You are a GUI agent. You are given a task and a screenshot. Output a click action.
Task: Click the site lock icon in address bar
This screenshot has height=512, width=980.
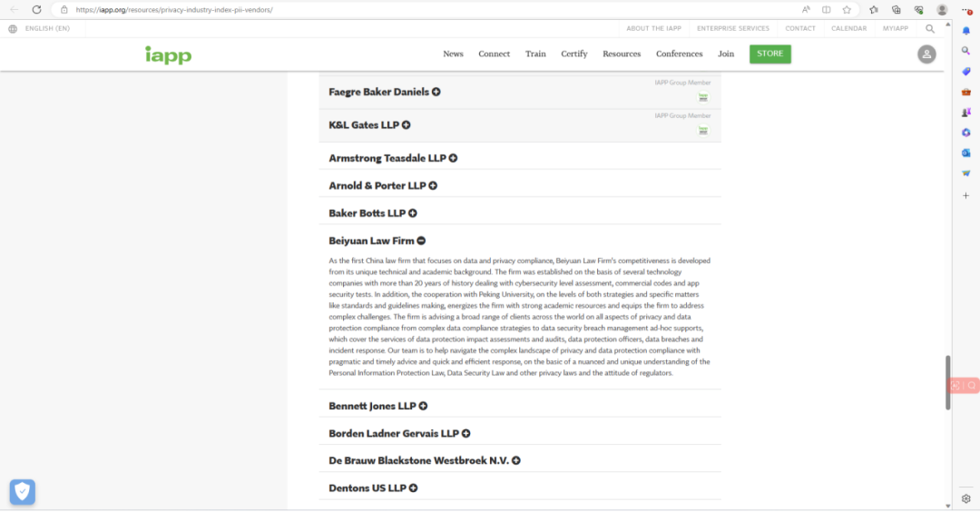64,9
